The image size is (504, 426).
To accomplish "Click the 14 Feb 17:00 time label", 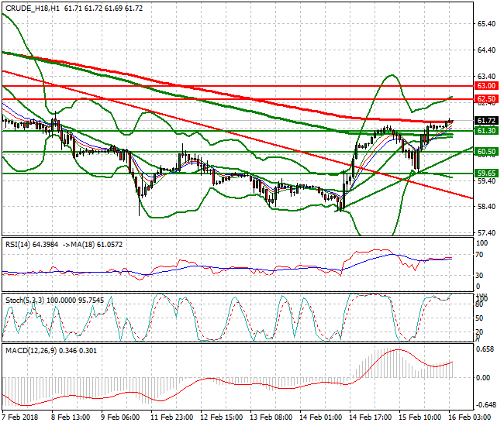I will [x=371, y=417].
